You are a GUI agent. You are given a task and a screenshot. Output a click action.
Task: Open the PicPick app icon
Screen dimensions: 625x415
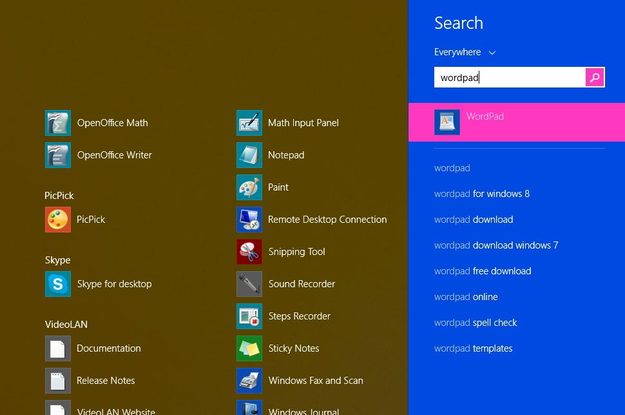point(58,219)
